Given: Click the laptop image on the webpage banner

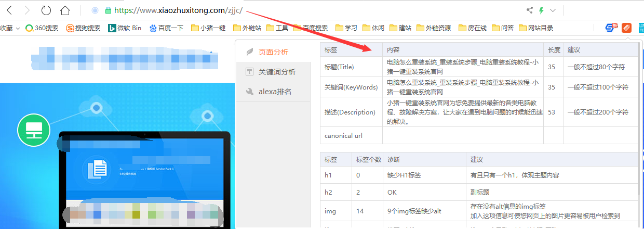Looking at the screenshot, I should pos(145,180).
